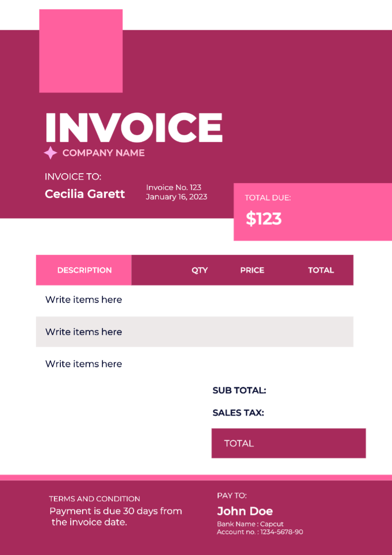Viewport: 392px width, 555px height.
Task: Click the first Write items here row
Action: pos(84,300)
